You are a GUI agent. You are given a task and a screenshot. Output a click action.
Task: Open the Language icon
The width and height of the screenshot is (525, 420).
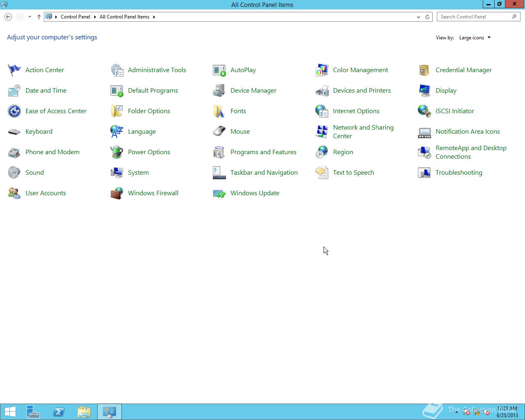117,132
